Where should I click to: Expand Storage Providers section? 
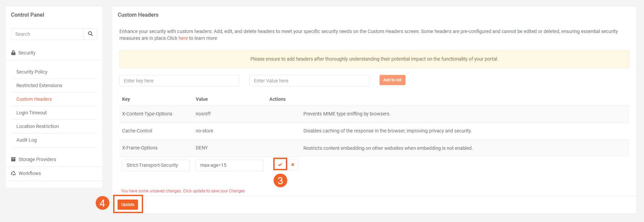tap(37, 159)
